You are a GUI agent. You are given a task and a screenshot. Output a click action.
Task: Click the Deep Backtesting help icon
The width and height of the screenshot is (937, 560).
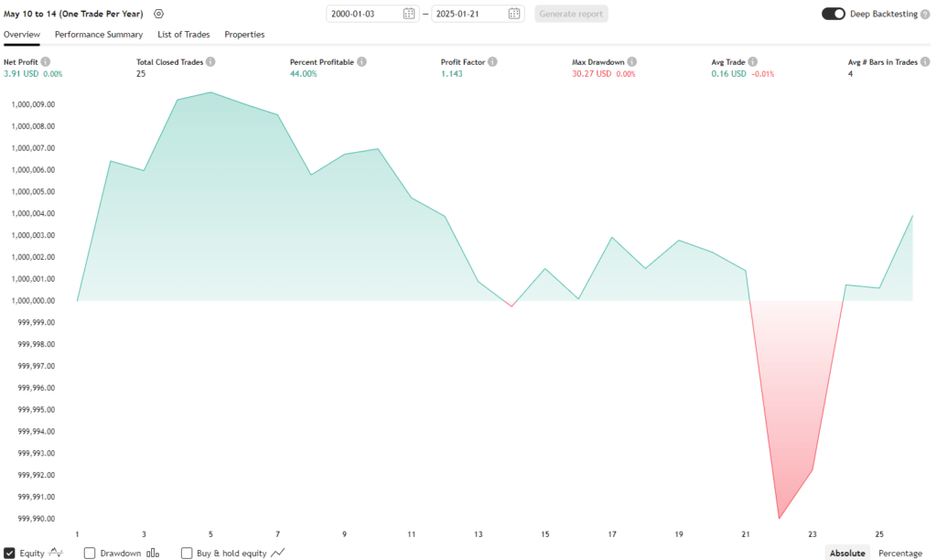pyautogui.click(x=925, y=14)
